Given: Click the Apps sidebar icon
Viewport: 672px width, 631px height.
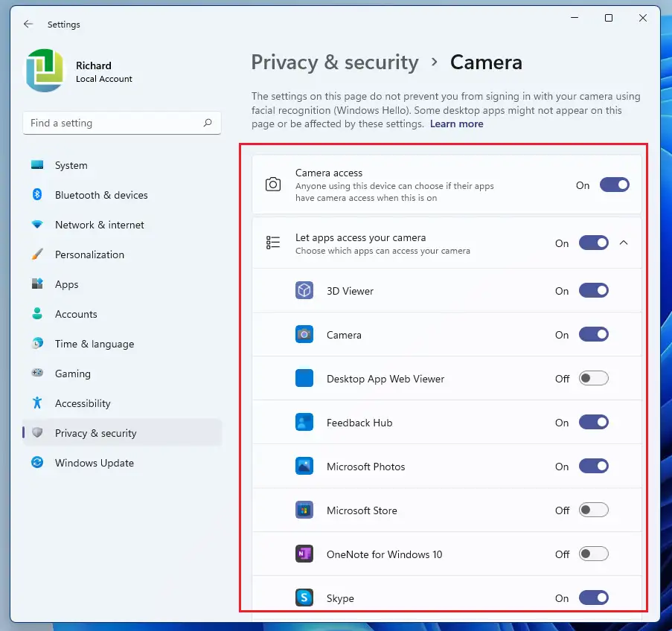Looking at the screenshot, I should pos(37,284).
